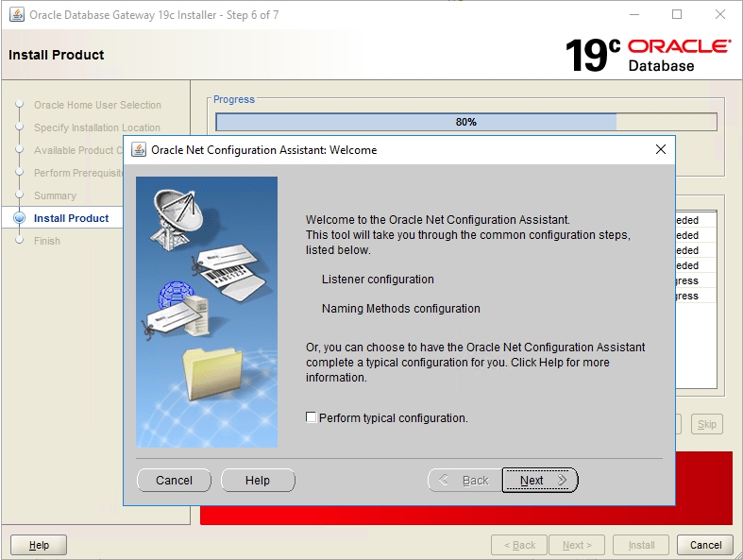Image resolution: width=743 pixels, height=560 pixels.
Task: Click the Listener configuration text
Action: 378,280
